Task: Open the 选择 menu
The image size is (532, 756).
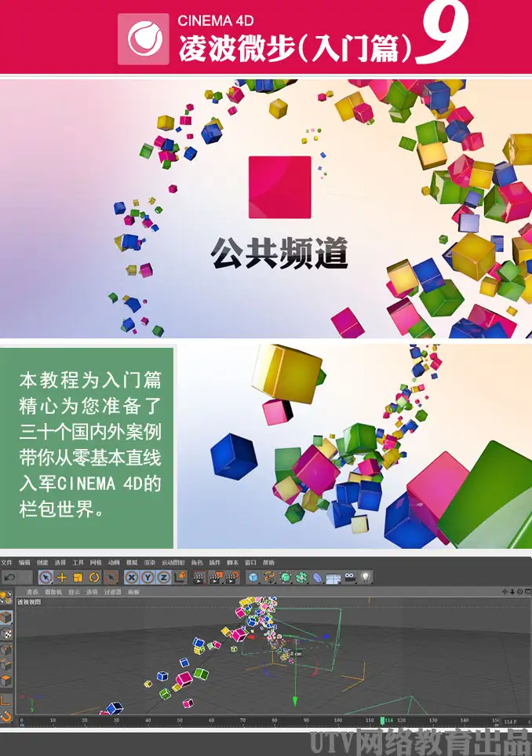Action: pyautogui.click(x=60, y=562)
